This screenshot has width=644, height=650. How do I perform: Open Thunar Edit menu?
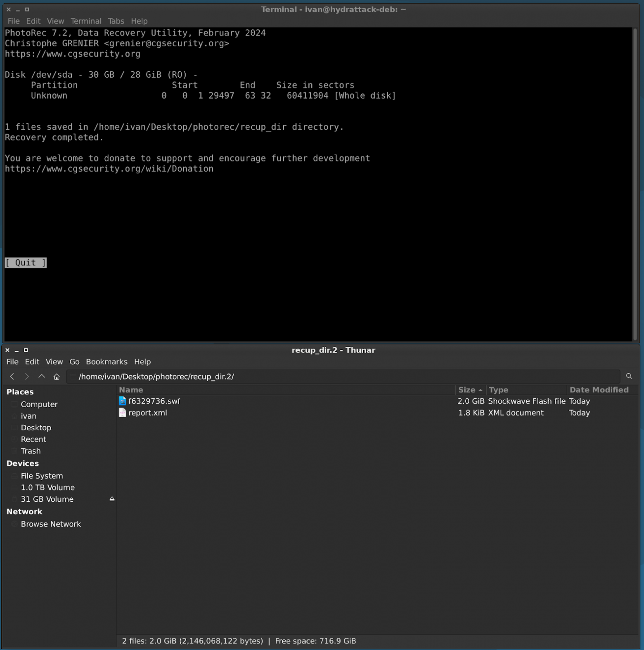click(32, 362)
